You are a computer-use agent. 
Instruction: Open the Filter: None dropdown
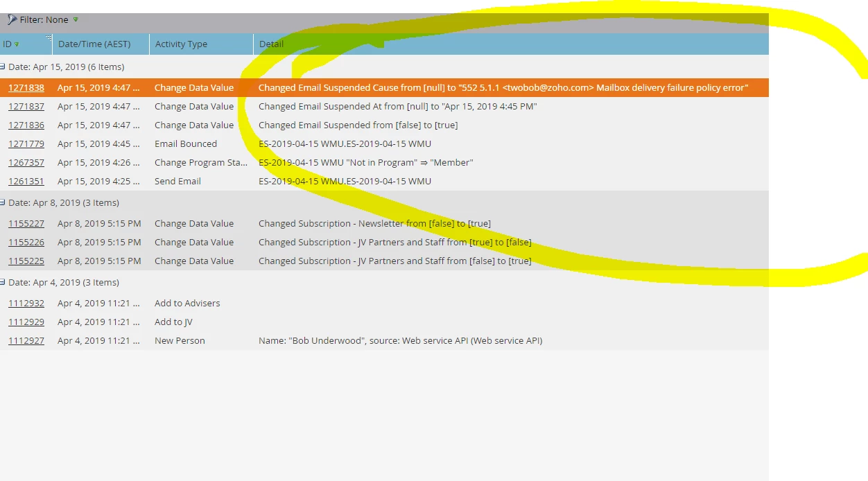coord(76,20)
